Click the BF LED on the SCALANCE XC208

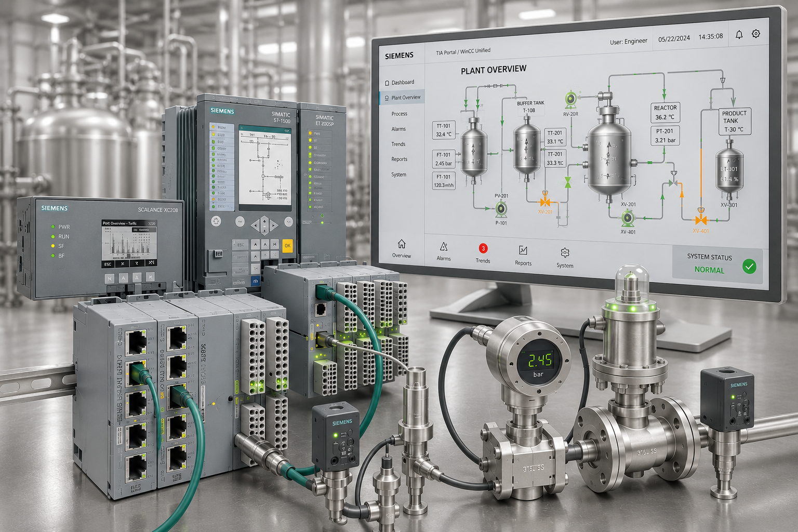tap(53, 256)
